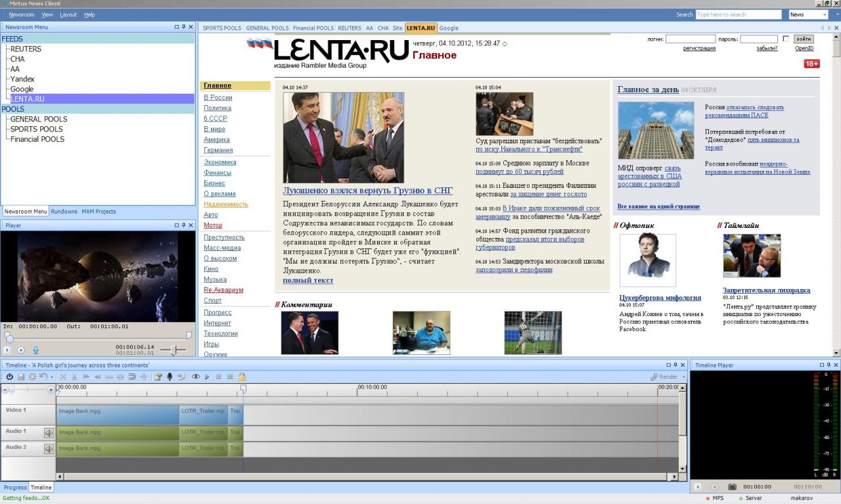Select the LOTR_Trailer clip on Video 1
Image resolution: width=841 pixels, height=504 pixels.
204,415
